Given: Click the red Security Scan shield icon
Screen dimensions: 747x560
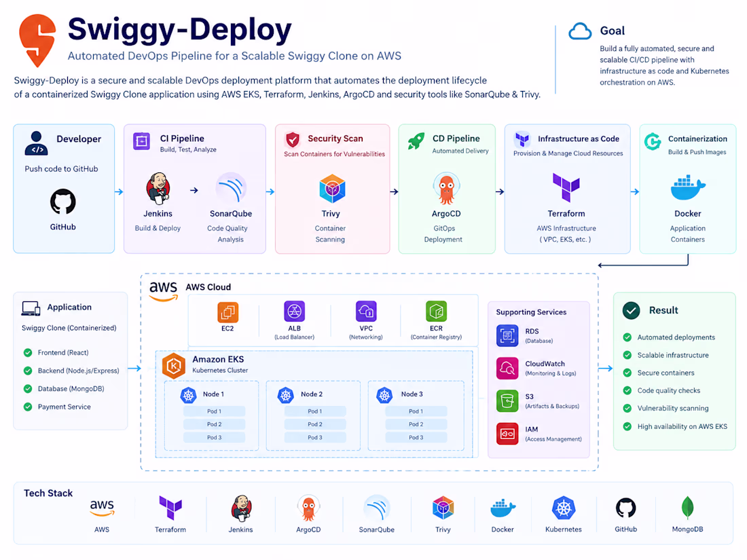Looking at the screenshot, I should (293, 140).
